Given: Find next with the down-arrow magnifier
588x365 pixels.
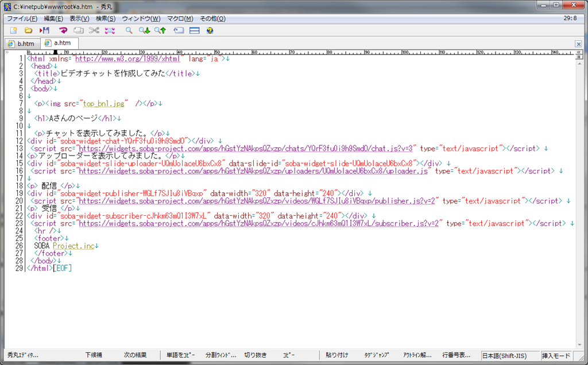Looking at the screenshot, I should pyautogui.click(x=144, y=30).
